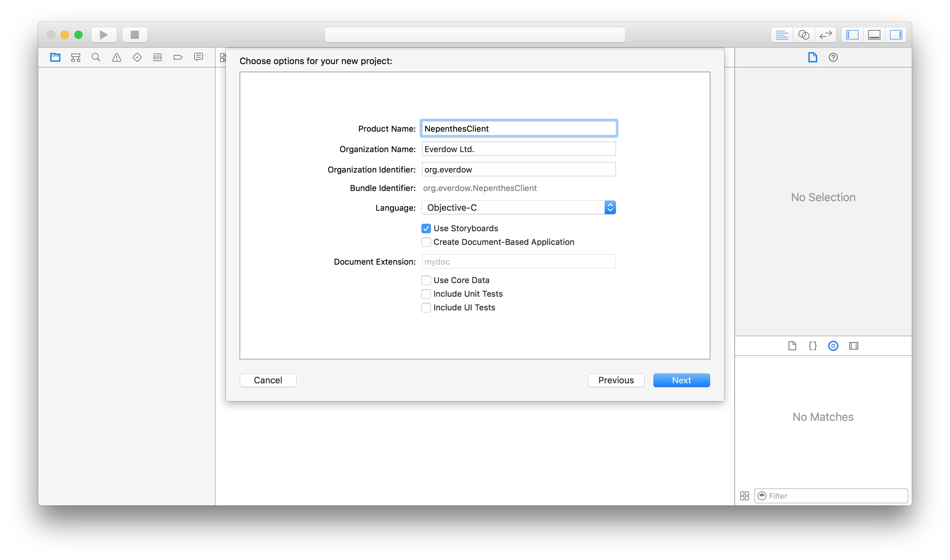
Task: Open the Code Snippet library
Action: coord(812,346)
